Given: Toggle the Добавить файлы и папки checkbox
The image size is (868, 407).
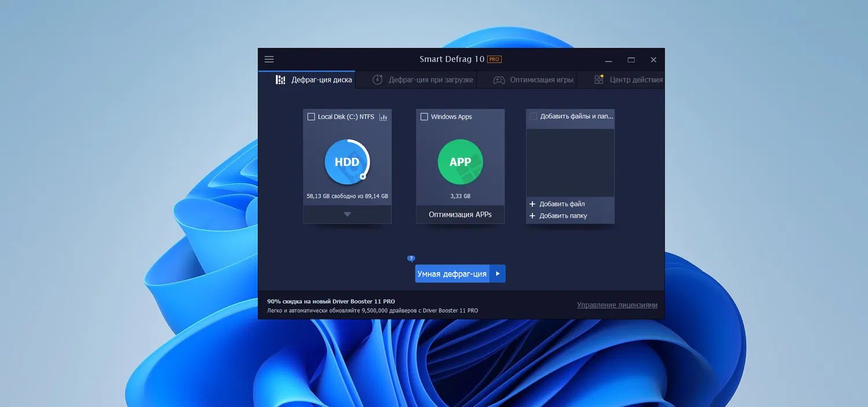Looking at the screenshot, I should 533,116.
